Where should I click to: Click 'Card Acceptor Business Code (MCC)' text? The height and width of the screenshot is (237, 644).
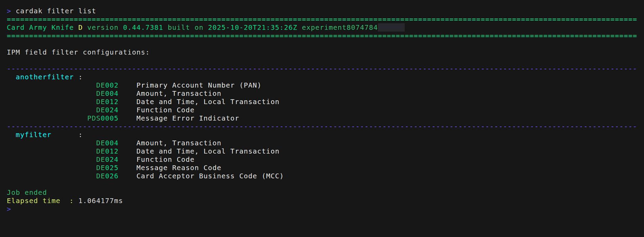click(210, 176)
